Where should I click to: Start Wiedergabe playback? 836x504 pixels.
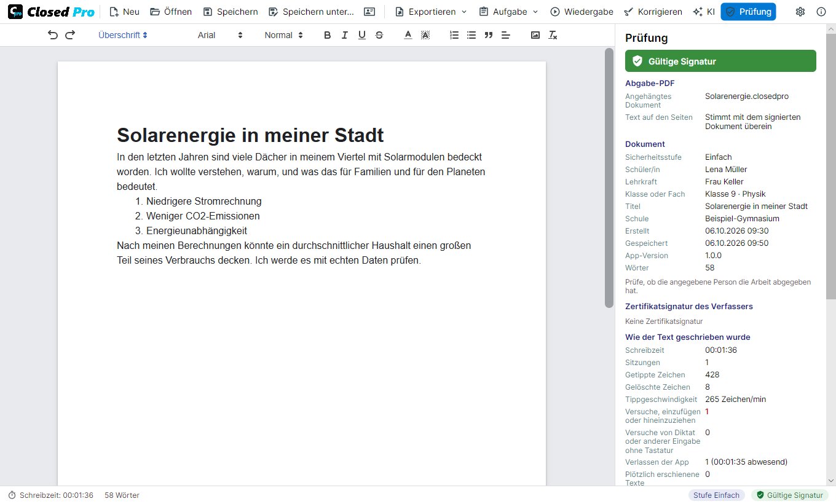581,12
